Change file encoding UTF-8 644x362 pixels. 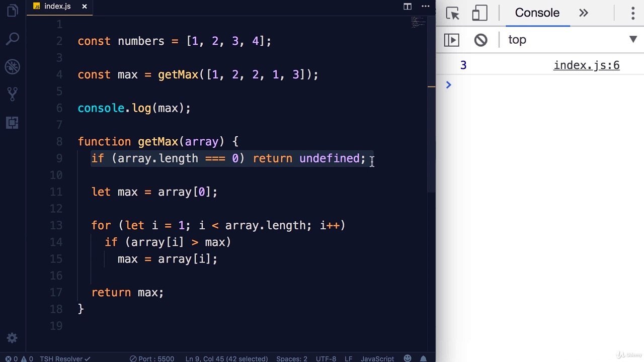click(x=326, y=358)
